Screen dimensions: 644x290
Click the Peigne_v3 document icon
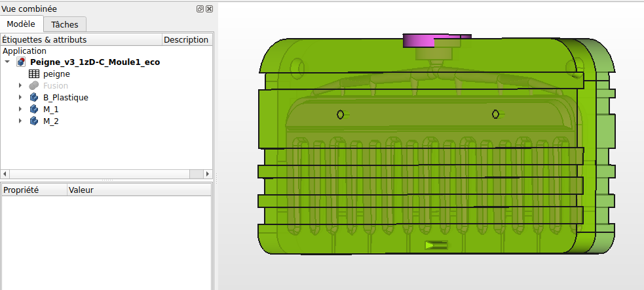[x=22, y=62]
